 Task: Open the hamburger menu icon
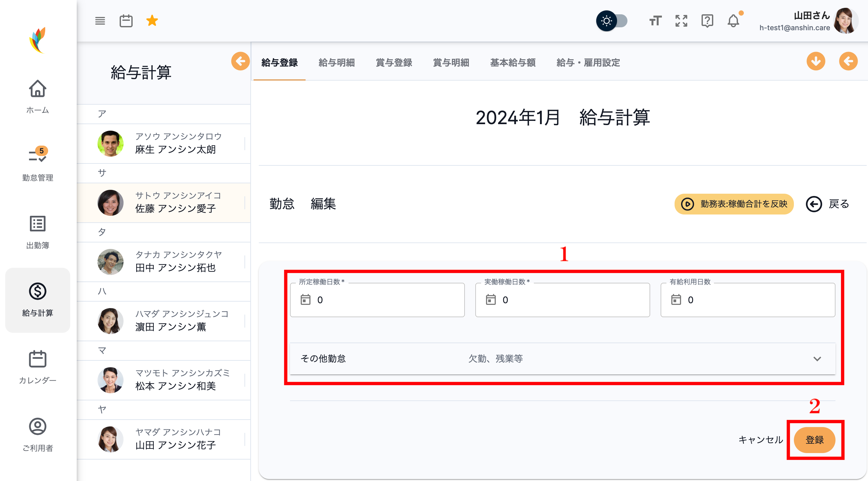(x=100, y=21)
